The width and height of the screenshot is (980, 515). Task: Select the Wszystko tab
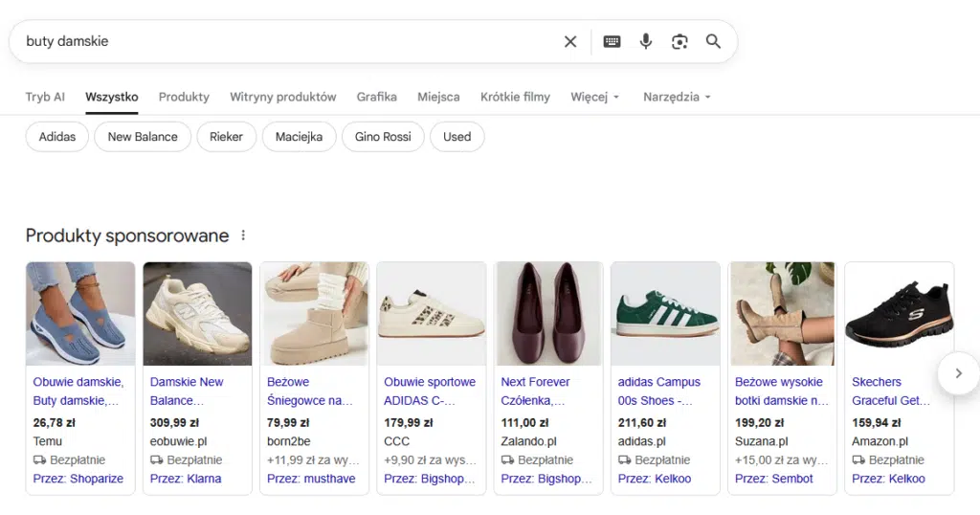[112, 97]
